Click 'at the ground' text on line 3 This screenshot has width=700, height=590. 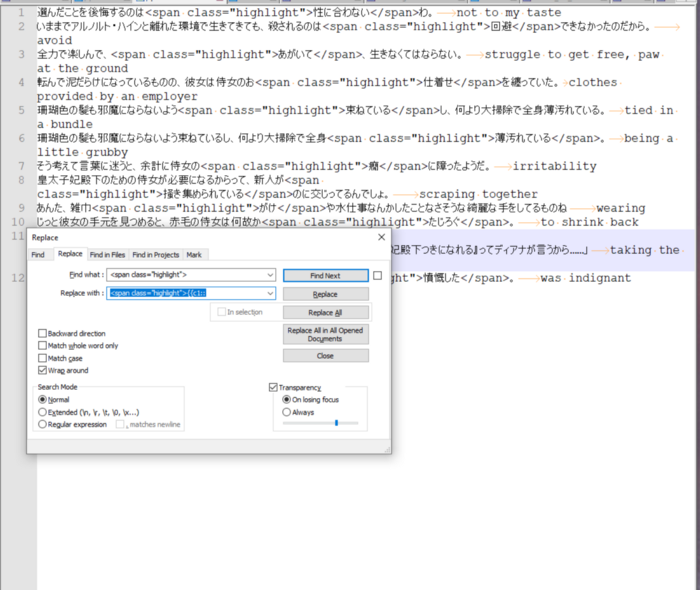83,69
